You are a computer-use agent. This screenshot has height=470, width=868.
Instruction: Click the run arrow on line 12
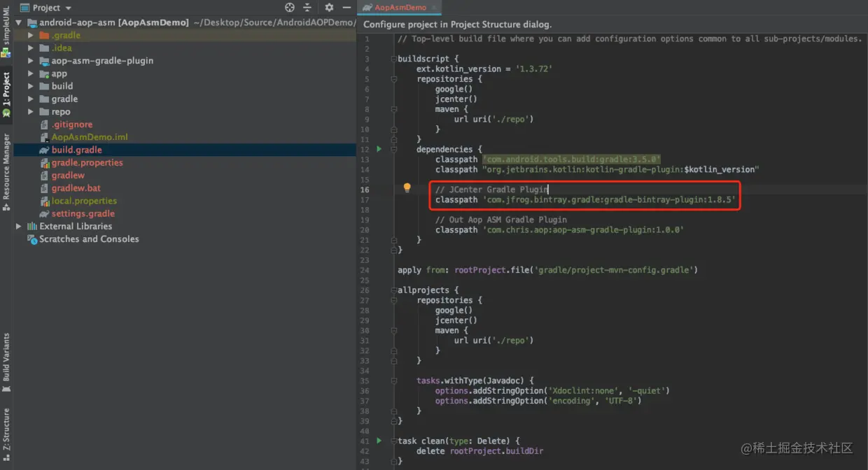pos(379,149)
